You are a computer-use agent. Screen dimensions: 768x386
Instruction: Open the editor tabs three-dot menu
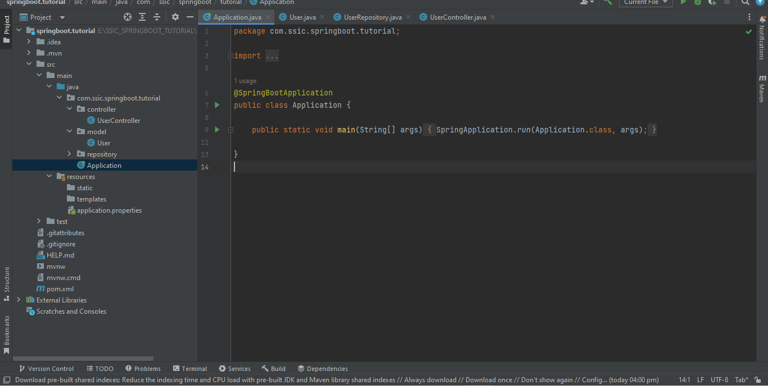tap(749, 17)
